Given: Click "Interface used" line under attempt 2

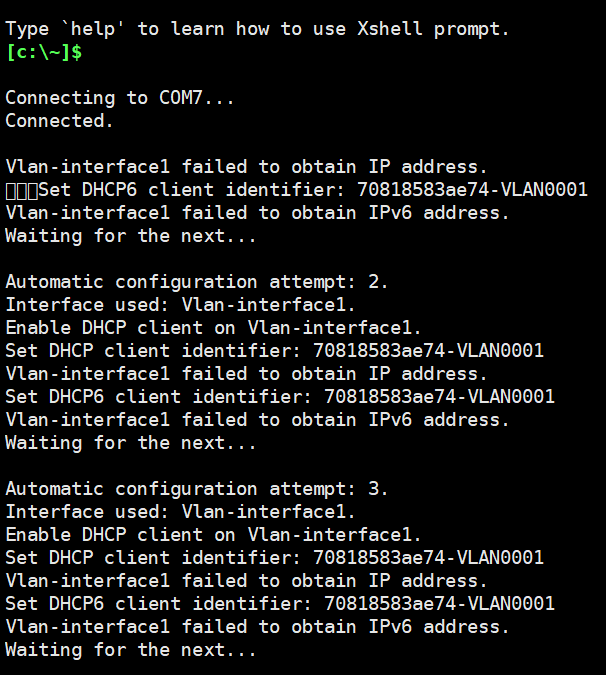Looking at the screenshot, I should pos(180,305).
